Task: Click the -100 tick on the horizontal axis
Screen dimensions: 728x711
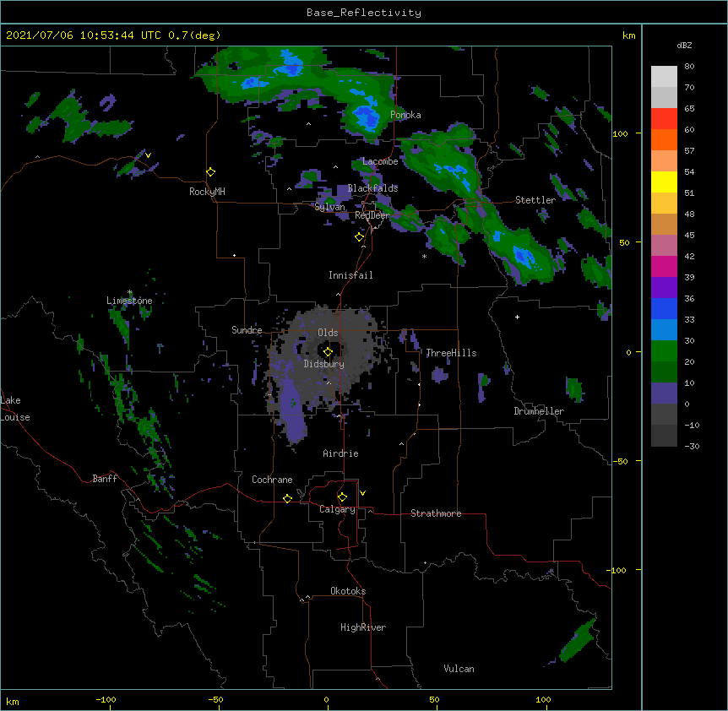Action: (x=106, y=699)
